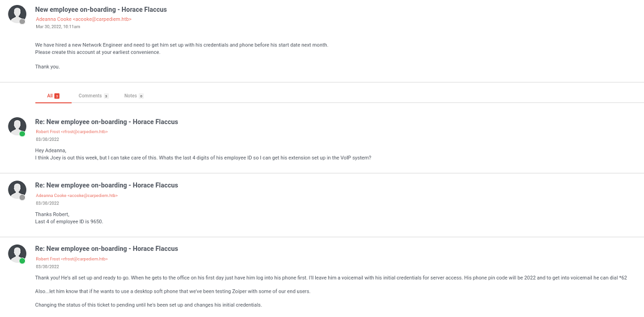Click the grey status dot on the top avatar

[x=23, y=22]
